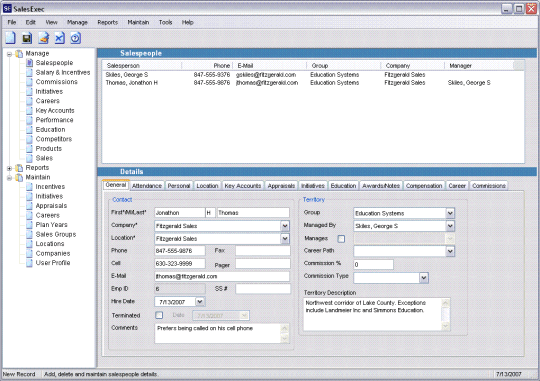Click the Save floppy disk toolbar icon
540x381 pixels.
[27, 38]
